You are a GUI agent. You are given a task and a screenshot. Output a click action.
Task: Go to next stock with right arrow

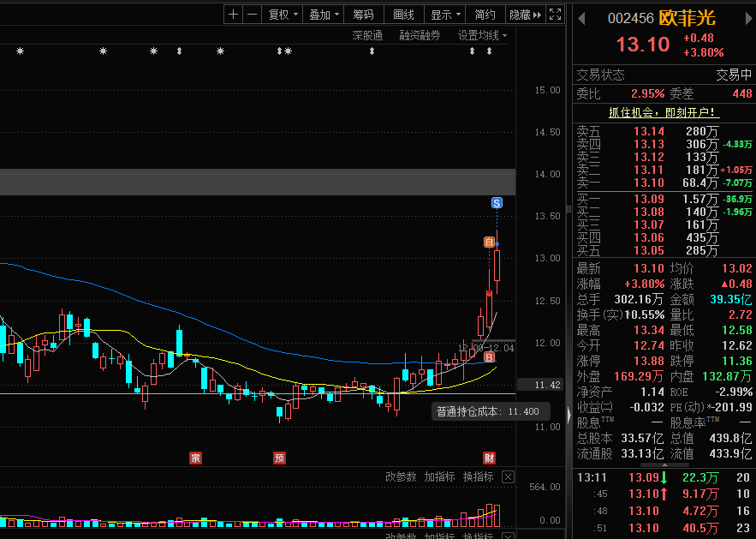point(749,19)
